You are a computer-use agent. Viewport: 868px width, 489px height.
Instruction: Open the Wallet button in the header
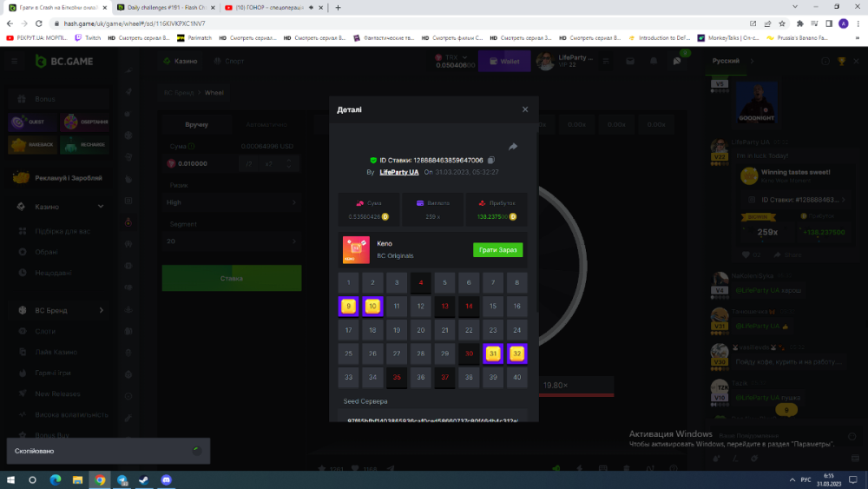point(504,62)
